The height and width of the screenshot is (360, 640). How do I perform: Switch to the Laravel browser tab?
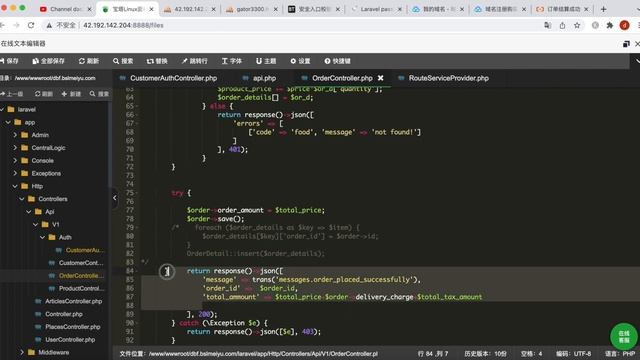click(x=376, y=9)
